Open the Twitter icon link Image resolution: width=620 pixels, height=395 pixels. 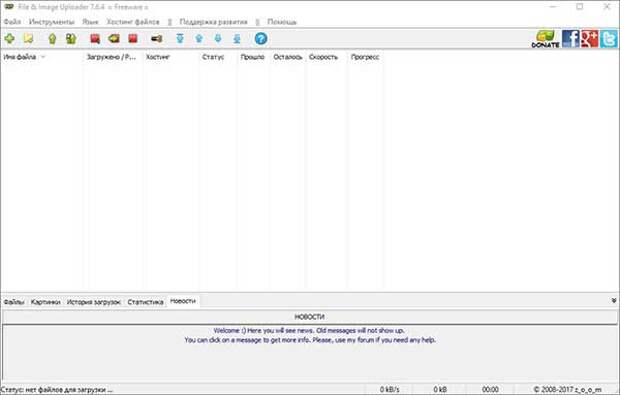609,39
